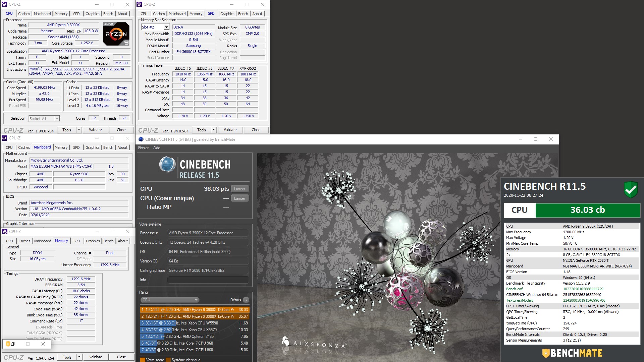Select Intel Core i7 CPU 960 row
Viewport: 644px width, 362px height.
pyautogui.click(x=195, y=343)
